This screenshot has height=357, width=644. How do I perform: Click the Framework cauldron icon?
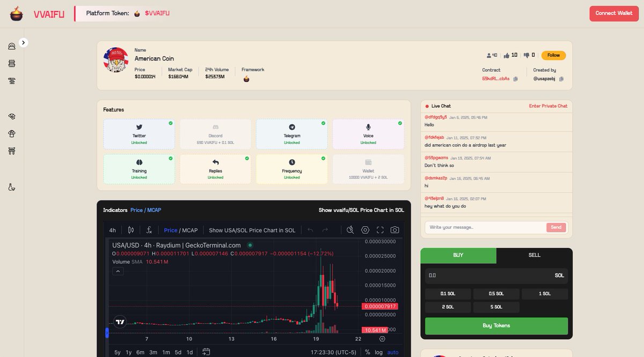246,79
